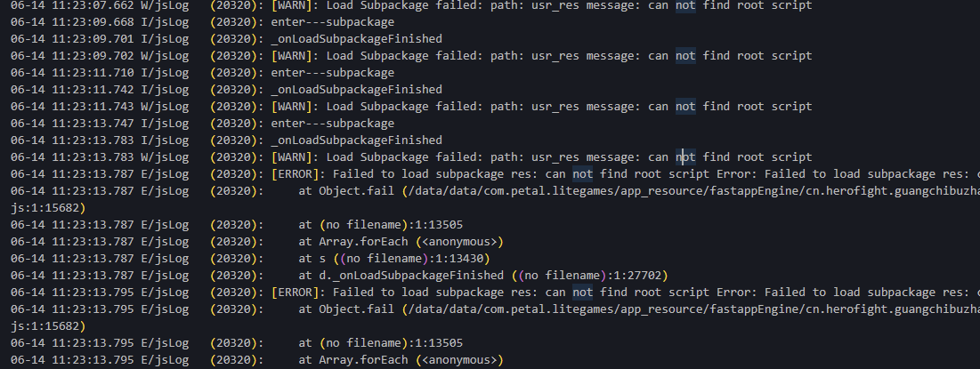This screenshot has height=369, width=980.
Task: Click the first [ERROR] tag at 11:23:13.787
Action: pyautogui.click(x=298, y=174)
